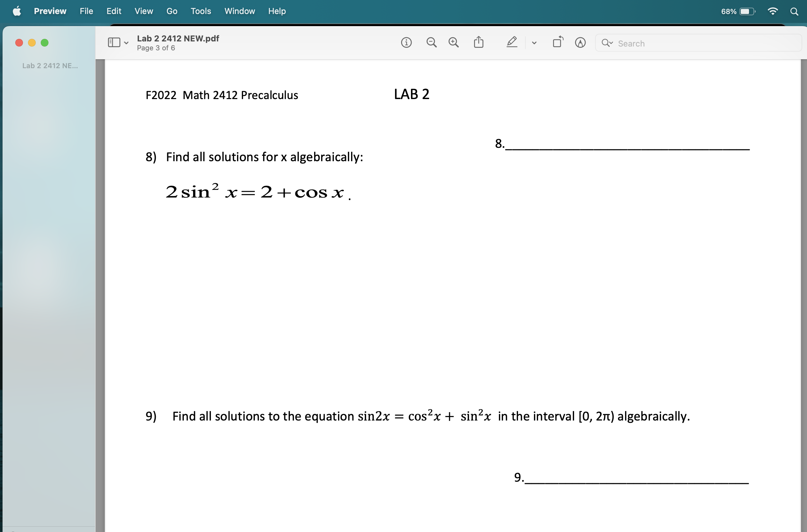Rotate the current page

pyautogui.click(x=557, y=42)
